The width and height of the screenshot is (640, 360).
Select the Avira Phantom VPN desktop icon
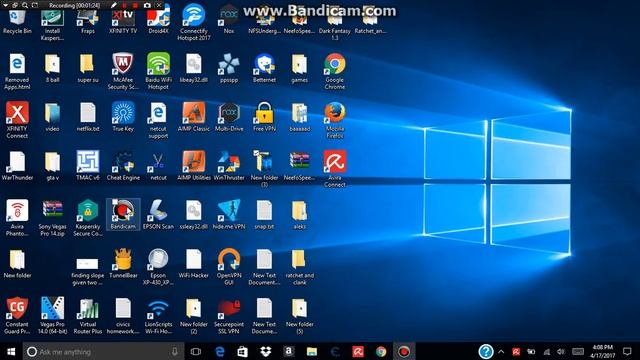(17, 218)
